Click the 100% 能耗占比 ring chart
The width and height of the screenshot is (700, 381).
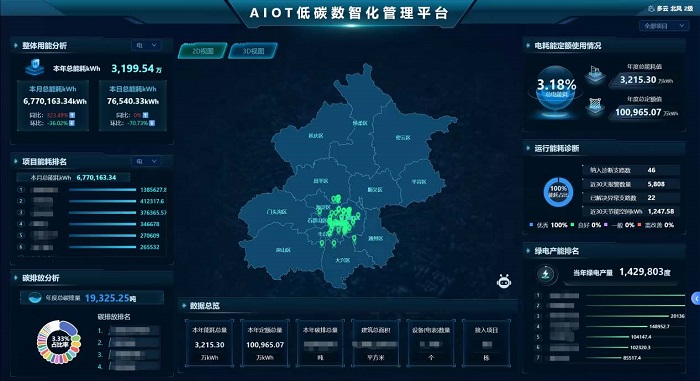(558, 192)
